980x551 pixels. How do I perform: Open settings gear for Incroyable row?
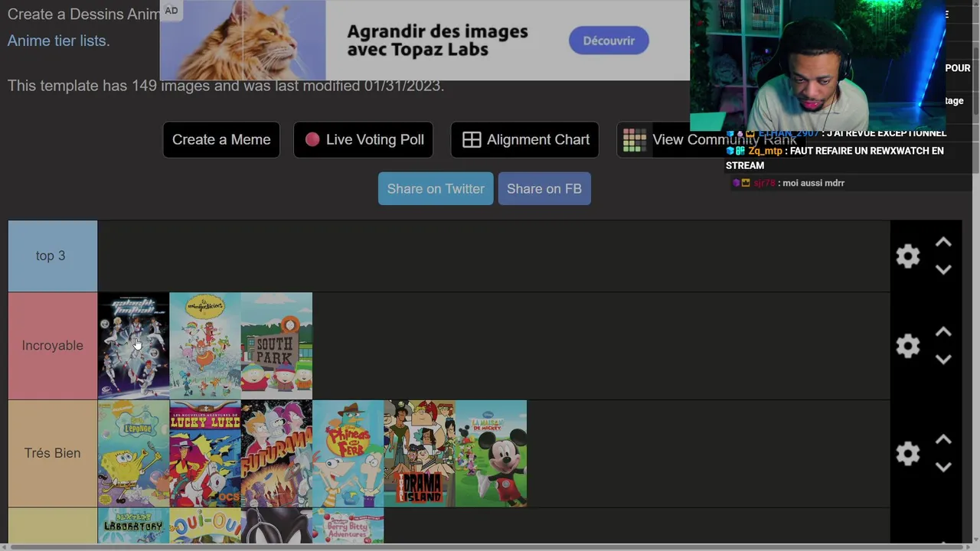[x=907, y=345]
